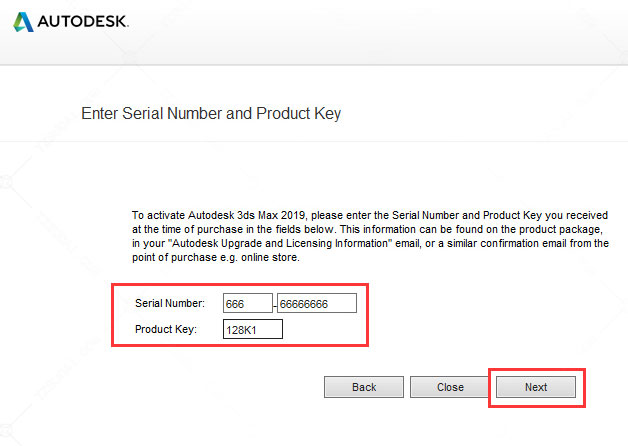
Task: Click the Autodesk triangle logo icon
Action: click(22, 21)
